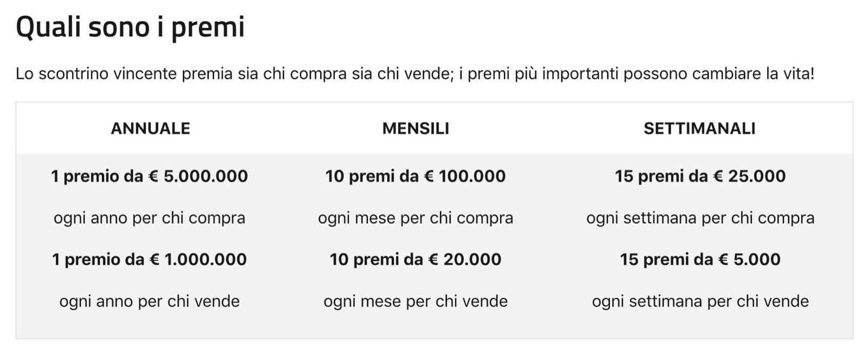The width and height of the screenshot is (868, 357).
Task: Click "10 premi da € 100.000" monthly prize
Action: click(x=416, y=176)
